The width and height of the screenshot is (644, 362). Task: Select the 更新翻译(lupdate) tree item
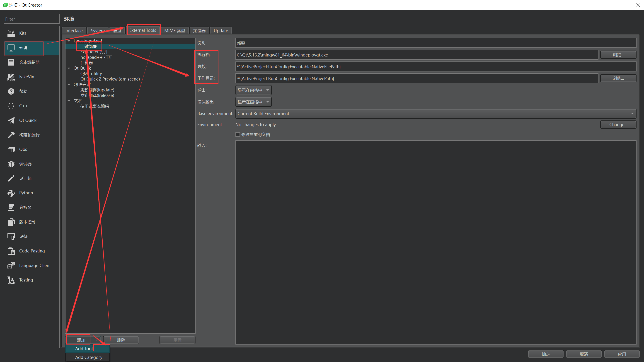pos(97,90)
